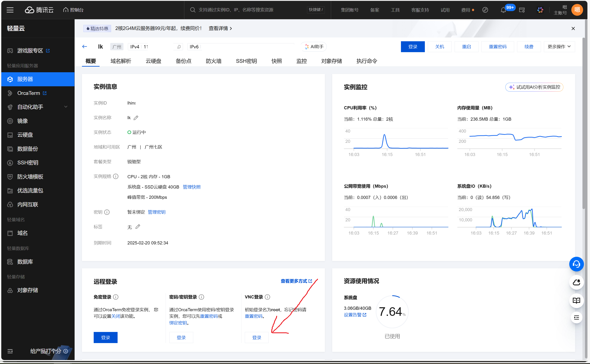Switch to the 防火墙 tab
The height and width of the screenshot is (364, 590).
point(213,61)
